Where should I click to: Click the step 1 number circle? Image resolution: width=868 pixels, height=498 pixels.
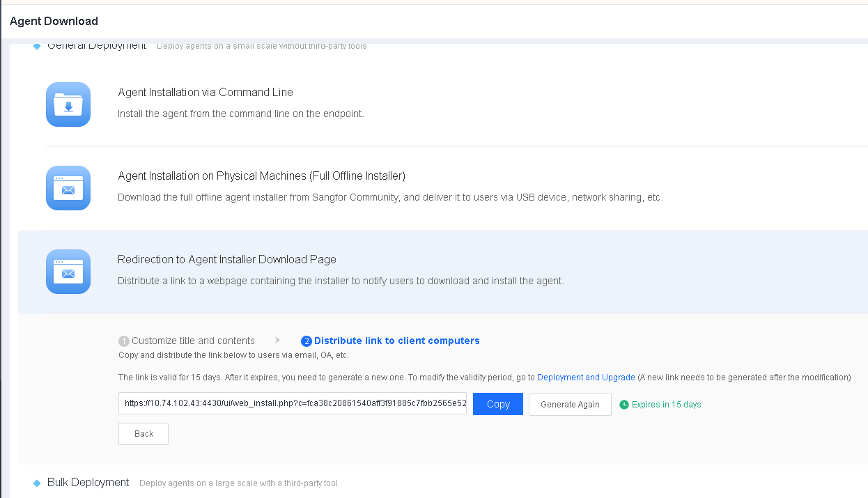click(x=124, y=341)
